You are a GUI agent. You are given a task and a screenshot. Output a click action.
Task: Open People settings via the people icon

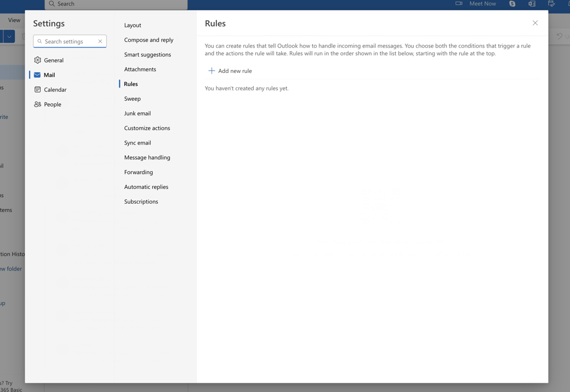coord(38,104)
